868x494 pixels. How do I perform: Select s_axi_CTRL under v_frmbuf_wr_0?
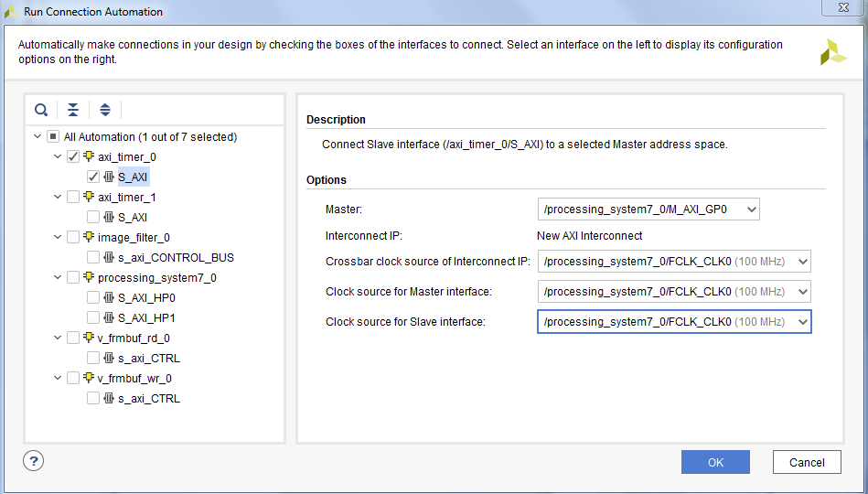pyautogui.click(x=148, y=399)
